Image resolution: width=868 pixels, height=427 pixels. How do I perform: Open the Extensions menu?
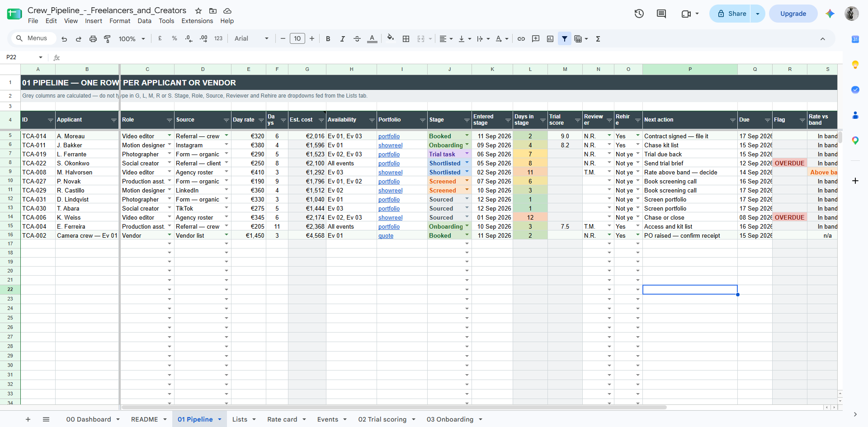click(x=197, y=21)
